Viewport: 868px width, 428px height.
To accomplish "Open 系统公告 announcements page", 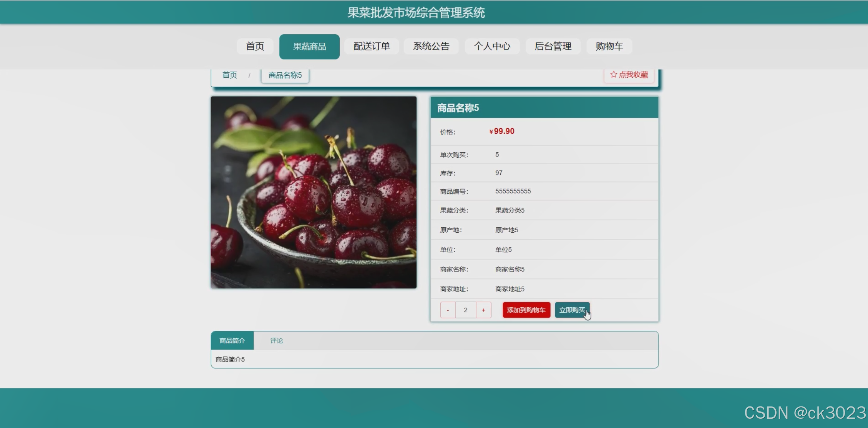I will (x=431, y=47).
